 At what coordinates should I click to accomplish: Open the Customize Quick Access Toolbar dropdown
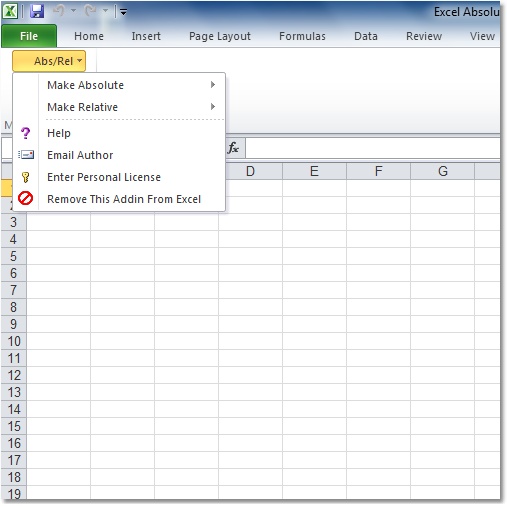(123, 12)
